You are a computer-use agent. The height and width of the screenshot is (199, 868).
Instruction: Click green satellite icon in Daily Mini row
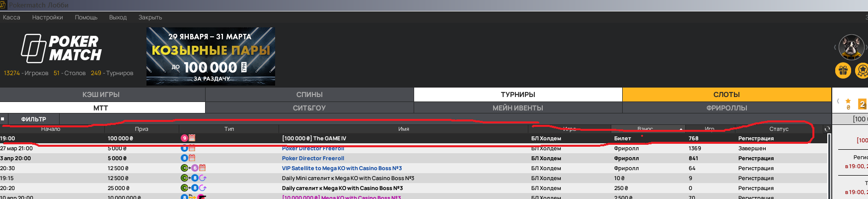click(x=185, y=178)
